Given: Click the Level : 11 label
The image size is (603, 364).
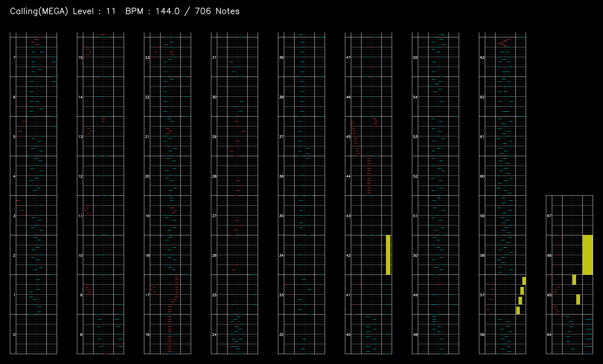Looking at the screenshot, I should click(94, 11).
